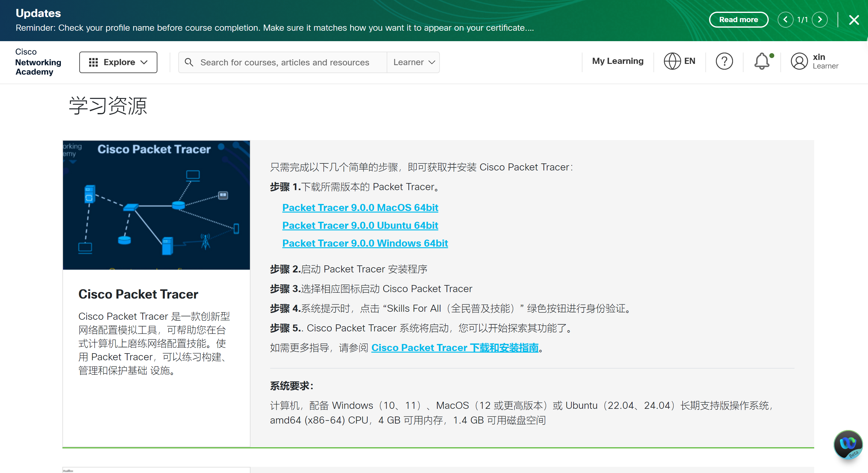Open xin Learner profile menu
Image resolution: width=868 pixels, height=473 pixels.
815,61
